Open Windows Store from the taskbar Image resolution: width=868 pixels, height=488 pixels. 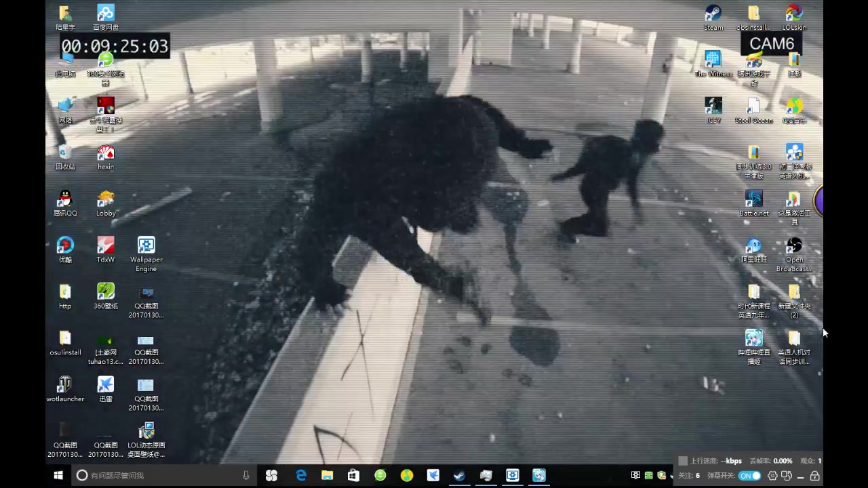point(353,476)
